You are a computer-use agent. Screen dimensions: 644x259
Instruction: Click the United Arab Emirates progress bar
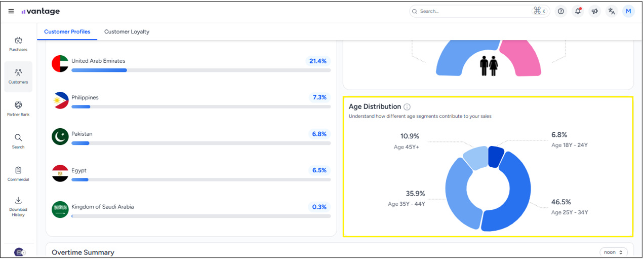200,70
